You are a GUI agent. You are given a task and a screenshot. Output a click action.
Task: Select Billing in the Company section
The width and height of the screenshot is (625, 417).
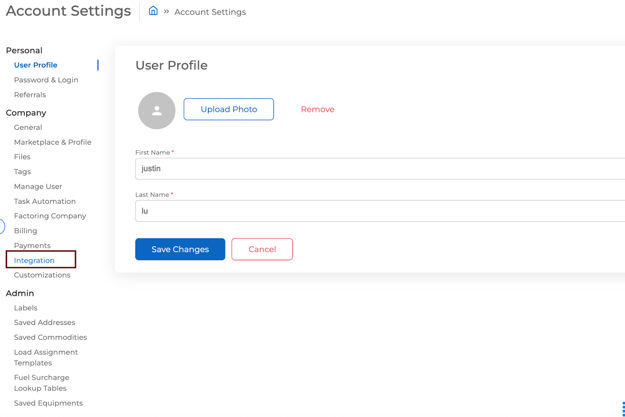[26, 230]
